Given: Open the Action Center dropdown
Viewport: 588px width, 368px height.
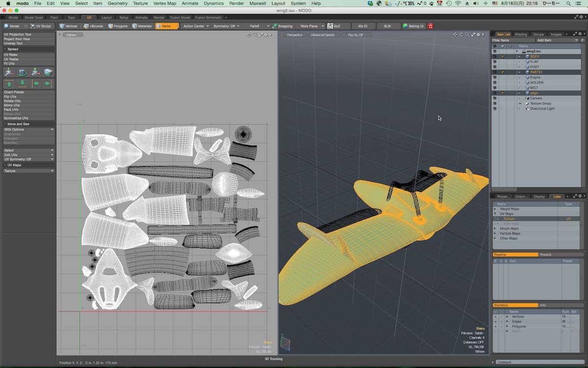Looking at the screenshot, I should [196, 26].
